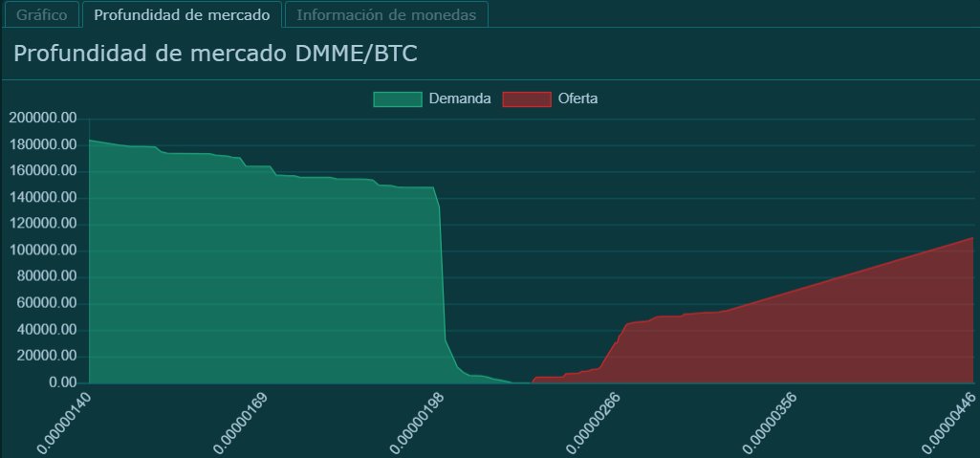
Task: Click the 0.00 y-axis label
Action: pyautogui.click(x=63, y=382)
